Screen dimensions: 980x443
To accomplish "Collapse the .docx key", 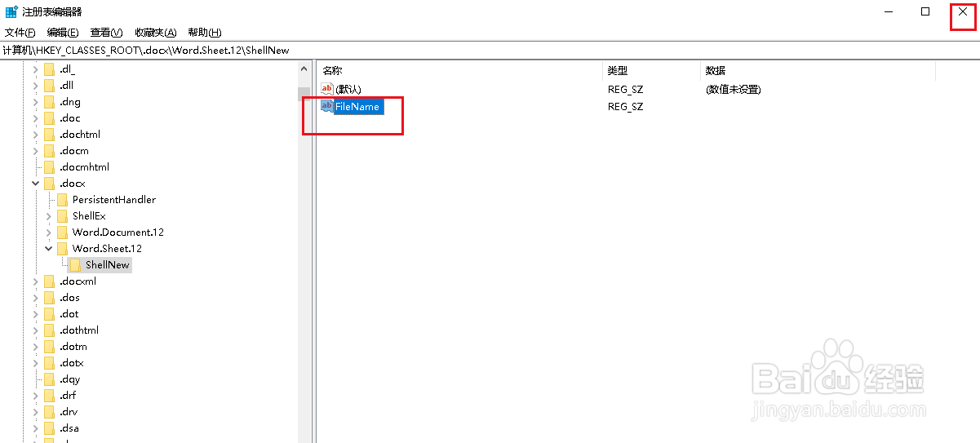I will tap(35, 184).
